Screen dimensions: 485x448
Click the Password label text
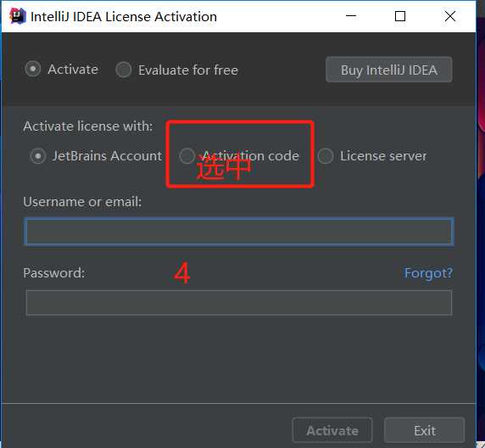click(53, 273)
